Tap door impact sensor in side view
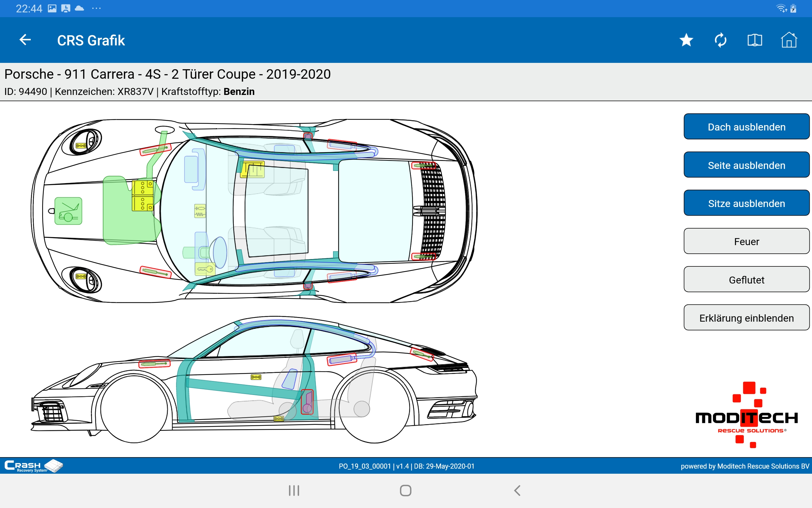 (x=256, y=377)
